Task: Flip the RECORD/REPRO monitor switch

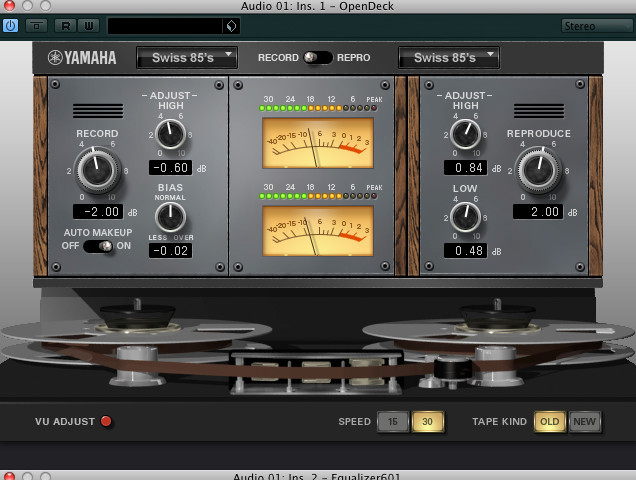Action: 318,58
